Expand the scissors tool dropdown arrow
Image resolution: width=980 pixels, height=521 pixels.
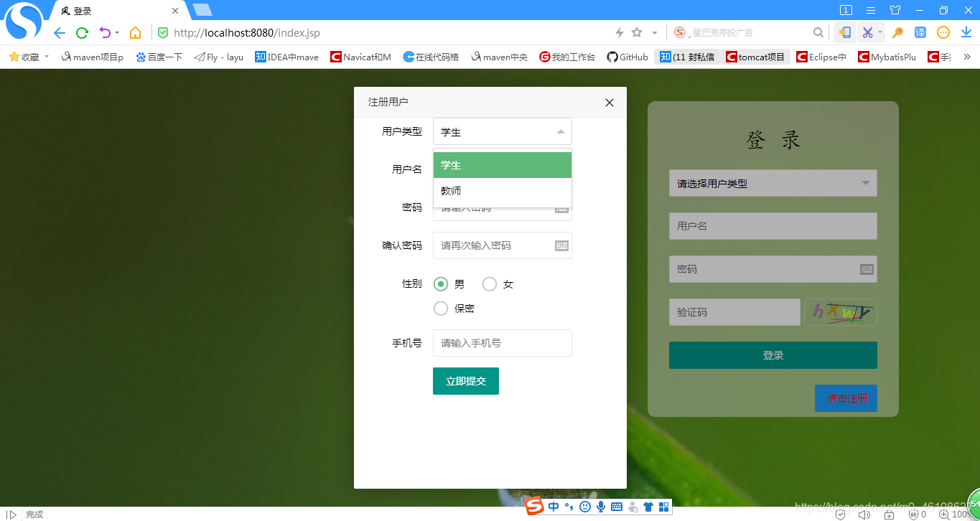(880, 33)
